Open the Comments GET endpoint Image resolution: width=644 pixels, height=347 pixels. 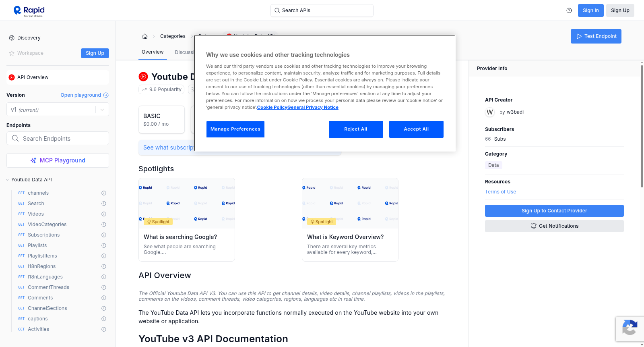(x=40, y=298)
